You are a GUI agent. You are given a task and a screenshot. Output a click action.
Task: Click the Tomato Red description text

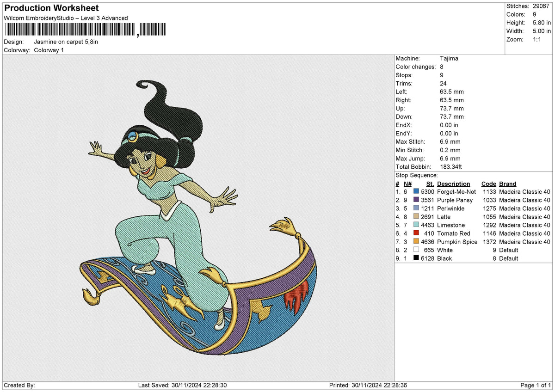coord(454,233)
